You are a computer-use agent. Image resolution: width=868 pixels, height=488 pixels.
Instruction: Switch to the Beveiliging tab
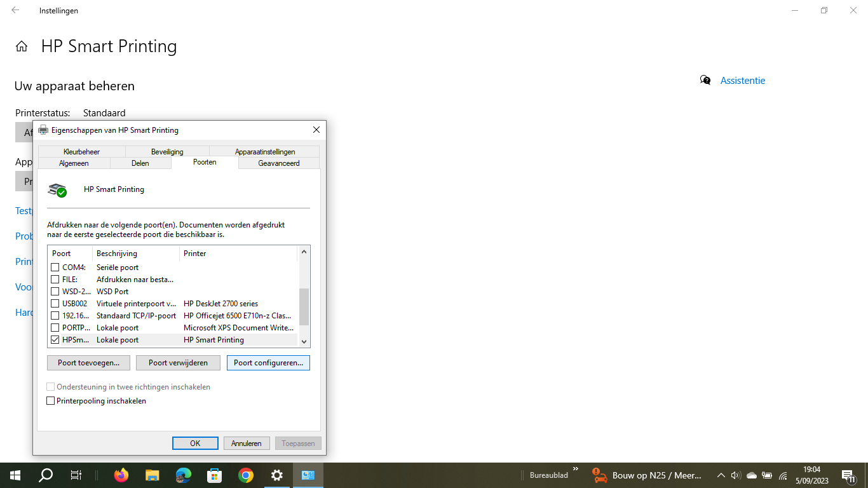coord(167,152)
